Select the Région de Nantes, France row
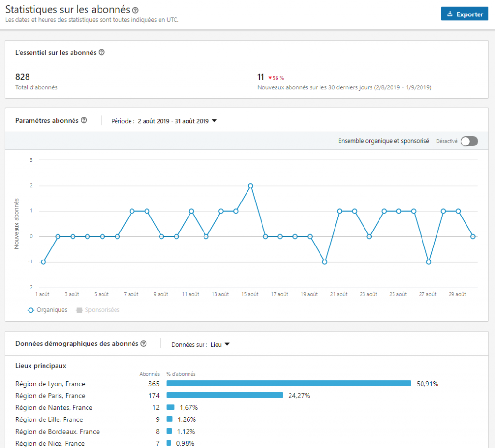Viewport: 495px width, 448px height. (54, 407)
